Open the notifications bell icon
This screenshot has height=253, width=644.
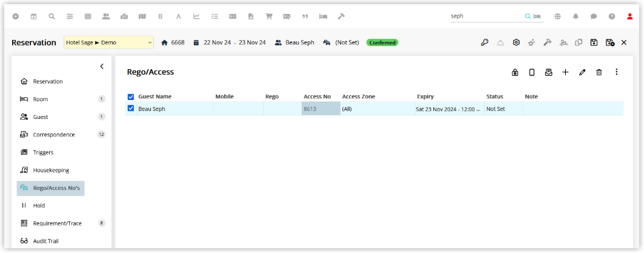click(576, 16)
